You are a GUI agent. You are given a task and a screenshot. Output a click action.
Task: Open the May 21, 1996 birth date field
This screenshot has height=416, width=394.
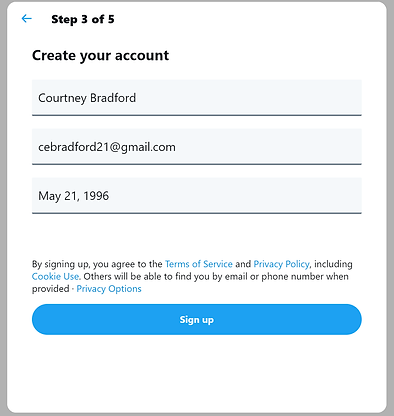point(197,196)
